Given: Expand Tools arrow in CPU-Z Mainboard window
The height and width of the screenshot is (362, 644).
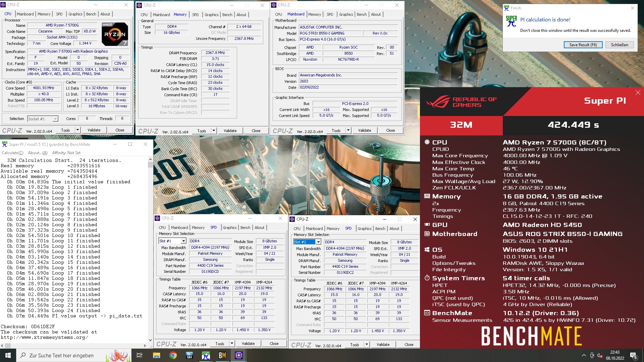Looking at the screenshot, I should pyautogui.click(x=348, y=130).
